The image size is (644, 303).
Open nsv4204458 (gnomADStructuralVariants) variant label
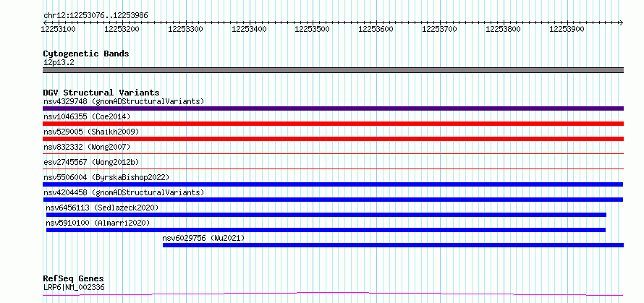coord(124,192)
